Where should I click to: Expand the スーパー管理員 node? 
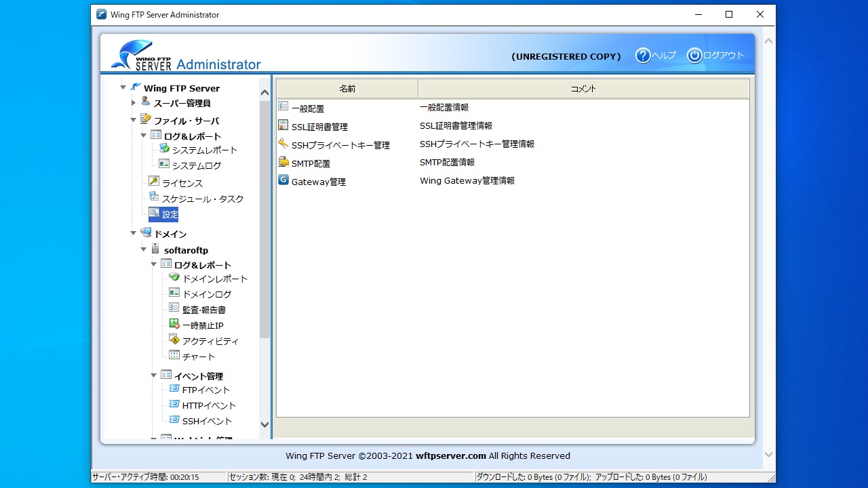point(134,103)
